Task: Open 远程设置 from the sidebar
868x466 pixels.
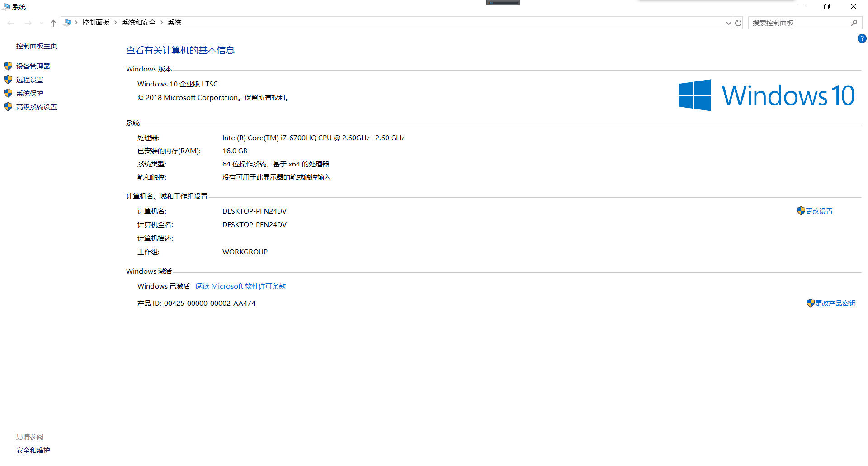Action: coord(30,80)
